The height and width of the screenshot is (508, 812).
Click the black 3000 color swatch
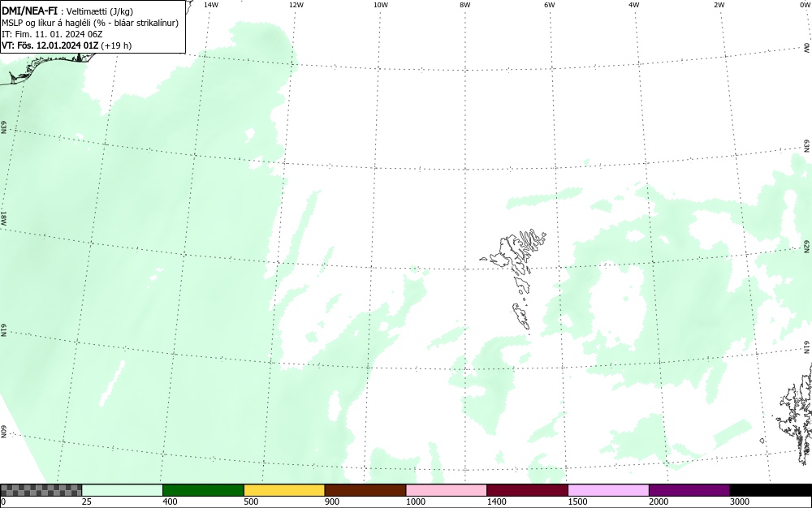[771, 490]
